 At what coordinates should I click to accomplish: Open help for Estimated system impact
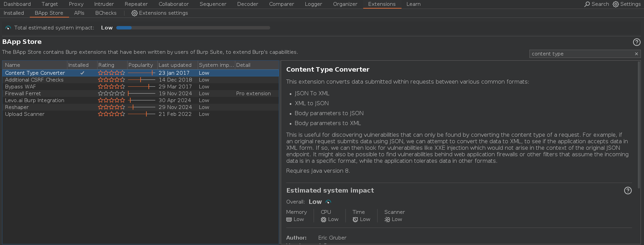pos(628,191)
